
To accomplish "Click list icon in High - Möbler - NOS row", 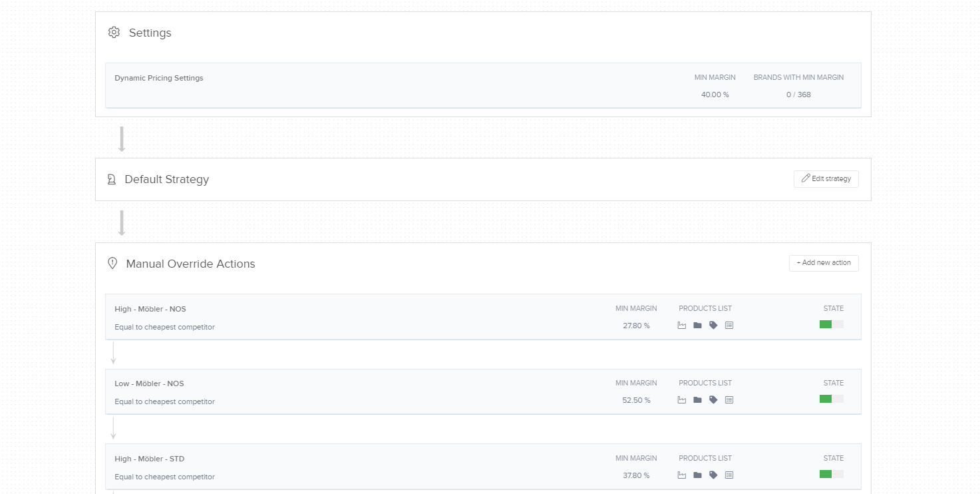I will click(729, 326).
